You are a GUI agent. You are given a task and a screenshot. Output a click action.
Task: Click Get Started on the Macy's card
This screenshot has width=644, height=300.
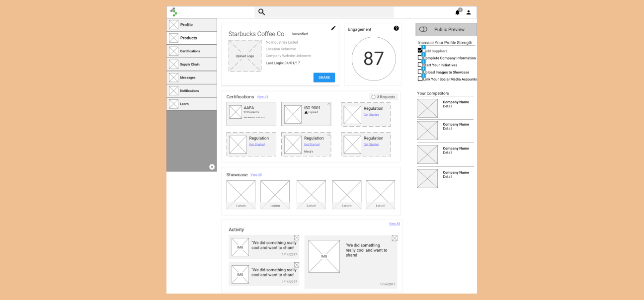pos(312,145)
